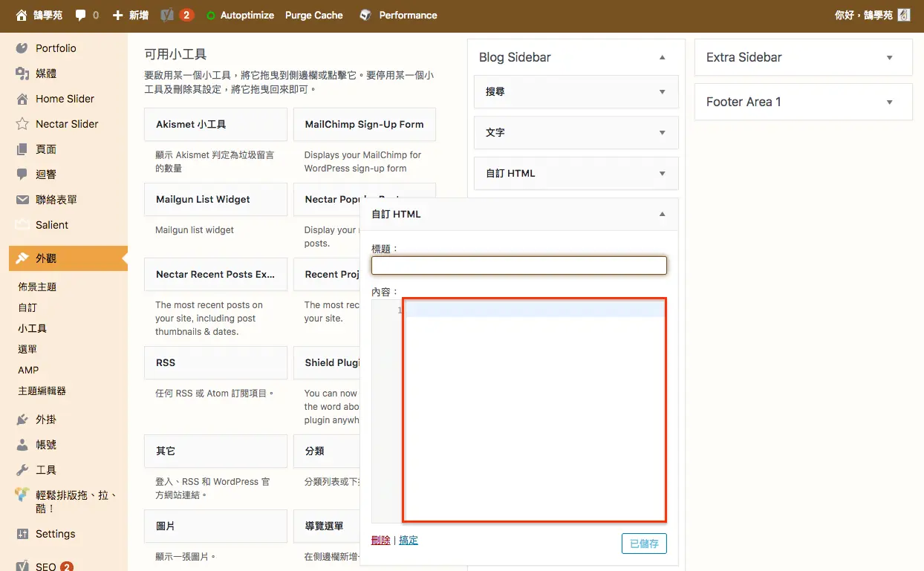Expand the 搜尋 widget arrow
924x571 pixels.
[663, 91]
